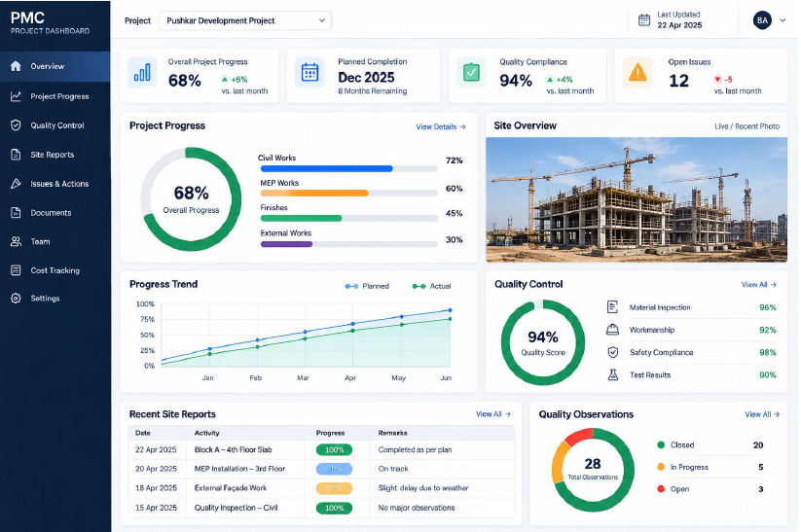801x532 pixels.
Task: Click the 68% overall progress donut chart
Action: click(191, 199)
